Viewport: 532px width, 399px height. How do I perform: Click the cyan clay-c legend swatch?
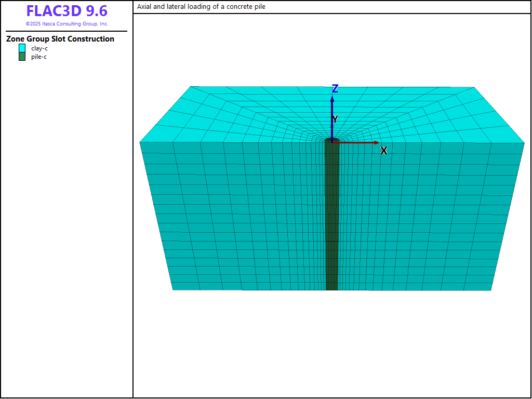coord(22,48)
